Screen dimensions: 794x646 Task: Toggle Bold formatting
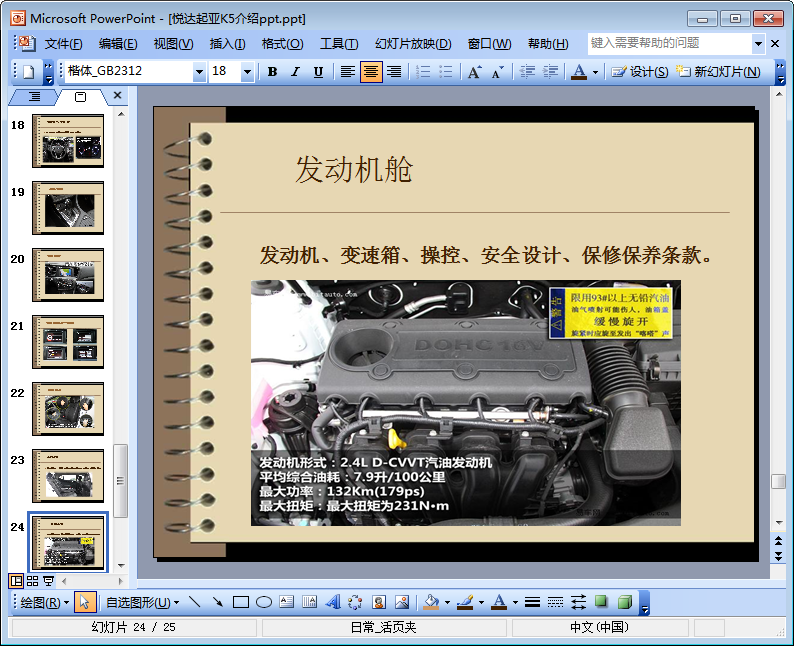[x=272, y=72]
